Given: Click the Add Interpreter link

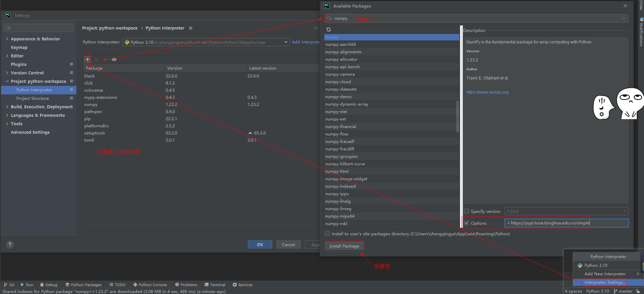Looking at the screenshot, I should tap(306, 42).
